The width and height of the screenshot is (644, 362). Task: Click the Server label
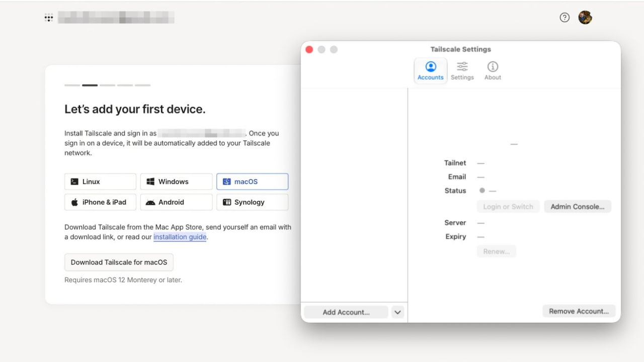click(x=455, y=223)
